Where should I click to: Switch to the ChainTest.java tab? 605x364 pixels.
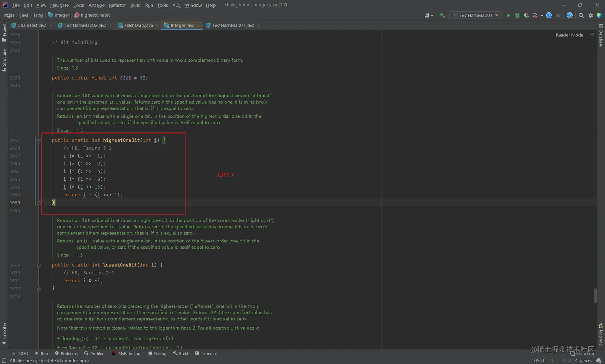(32, 25)
